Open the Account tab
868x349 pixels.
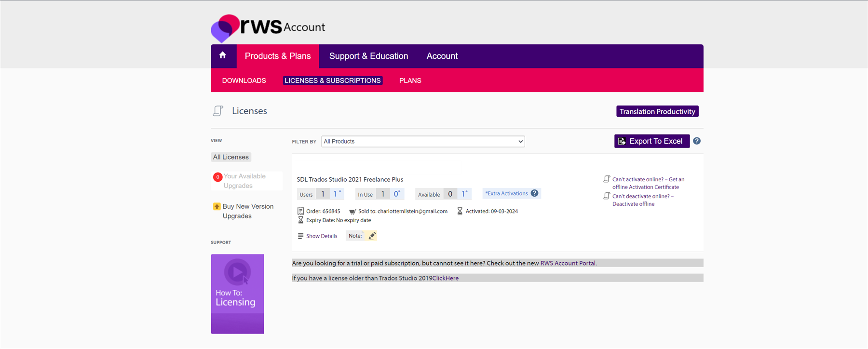pyautogui.click(x=442, y=56)
